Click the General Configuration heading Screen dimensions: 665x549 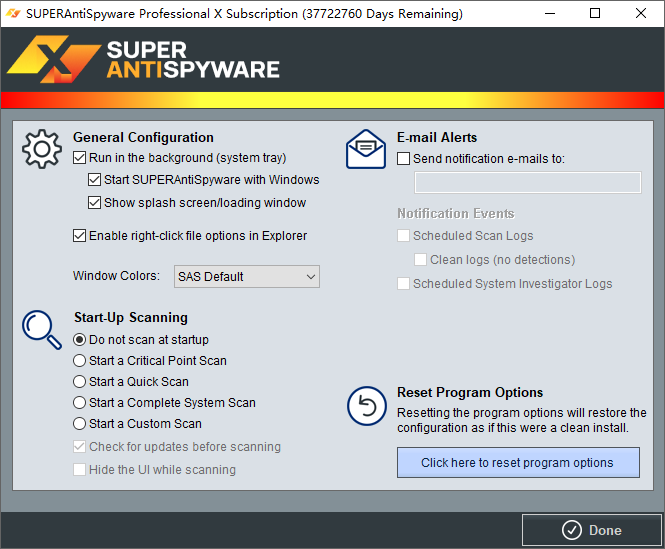(x=143, y=137)
